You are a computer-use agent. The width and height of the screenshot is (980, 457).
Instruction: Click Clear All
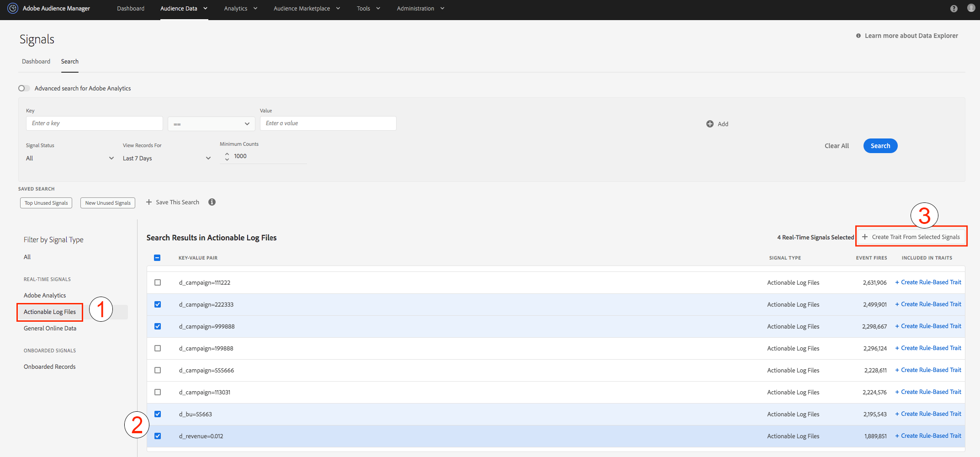pos(837,146)
